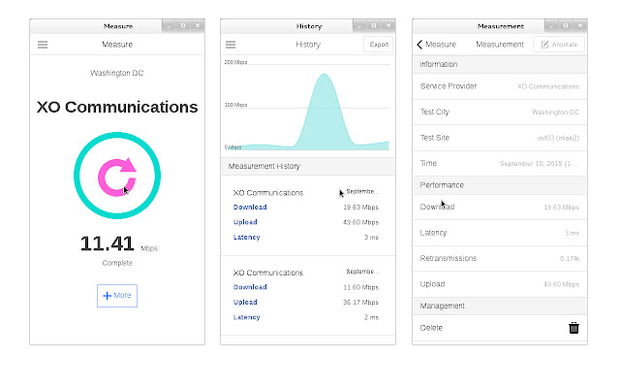620x388 pixels.
Task: Open the hamburger menu in the History window
Action: click(231, 45)
